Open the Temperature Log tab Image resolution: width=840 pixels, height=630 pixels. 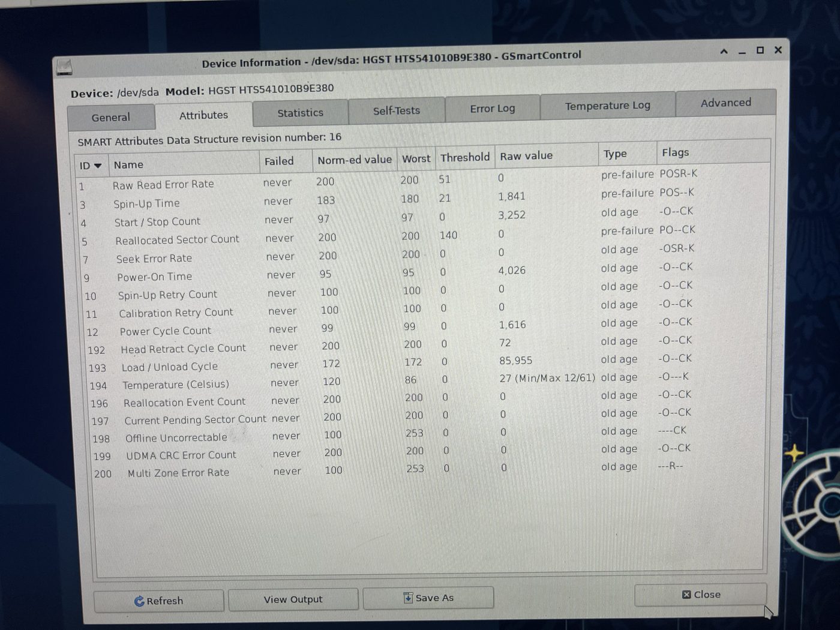click(607, 106)
